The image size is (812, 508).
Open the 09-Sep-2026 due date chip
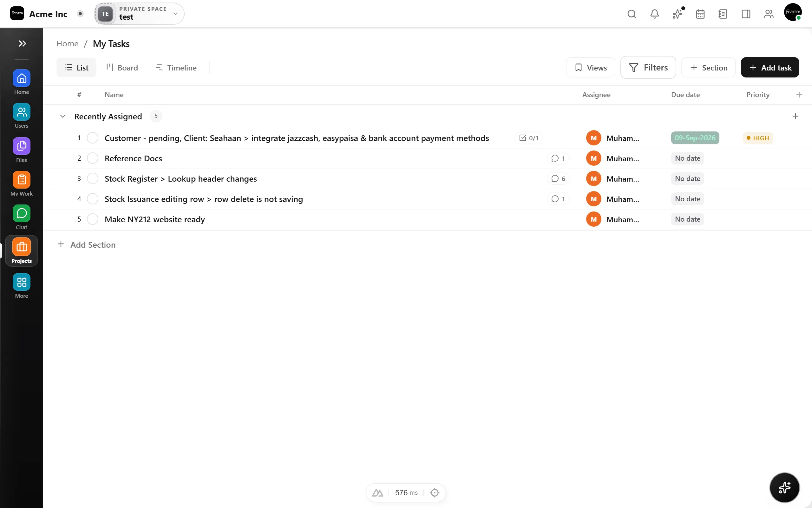coord(695,138)
